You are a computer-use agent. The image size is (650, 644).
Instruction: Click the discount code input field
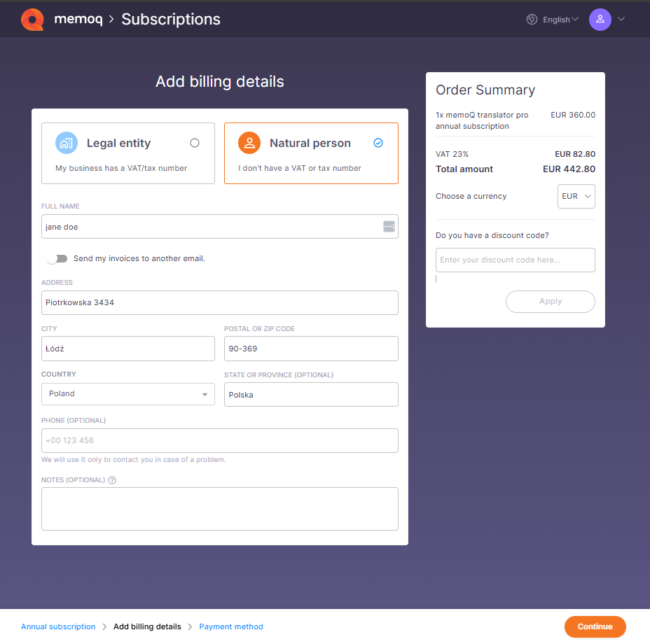516,260
